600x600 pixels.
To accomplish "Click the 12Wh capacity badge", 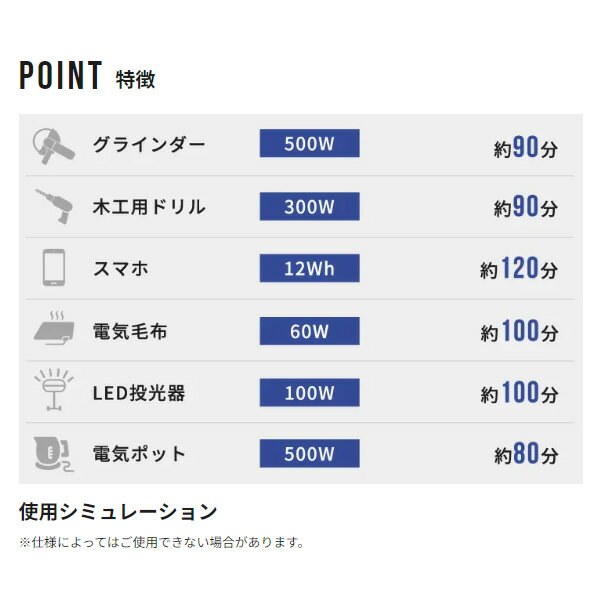I will (x=308, y=268).
